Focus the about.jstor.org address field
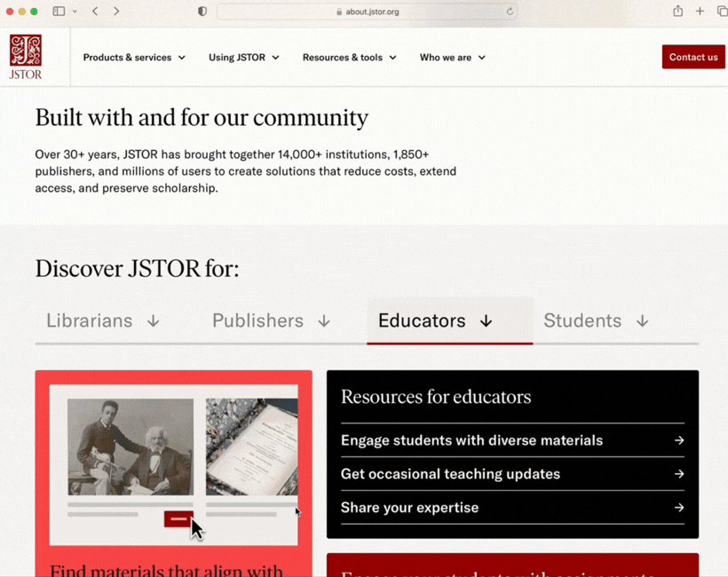 [x=367, y=12]
